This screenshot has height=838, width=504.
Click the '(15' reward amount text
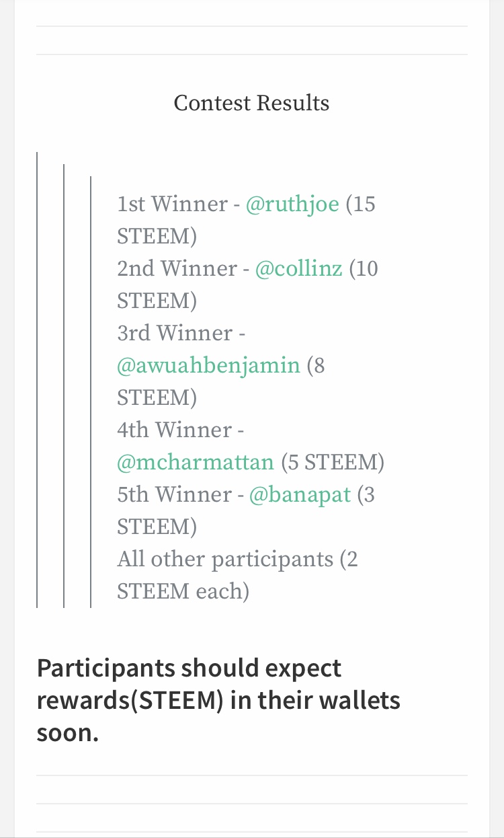coord(360,204)
